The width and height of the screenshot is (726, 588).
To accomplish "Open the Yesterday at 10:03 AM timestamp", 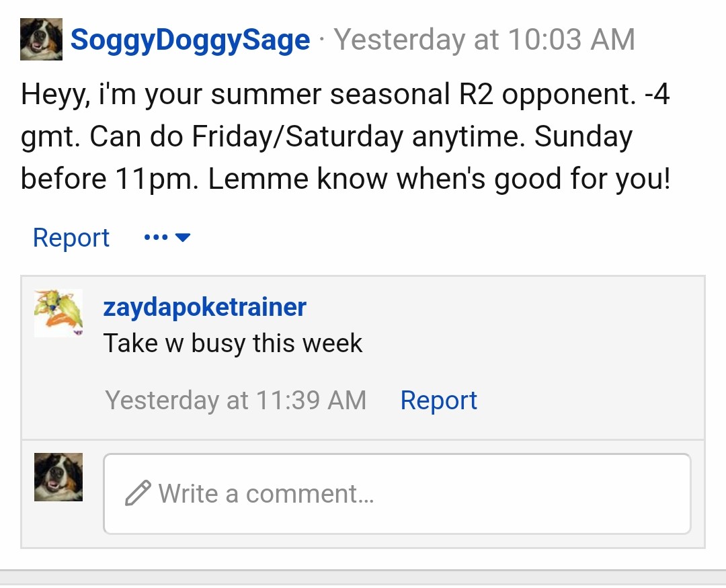I will point(484,40).
